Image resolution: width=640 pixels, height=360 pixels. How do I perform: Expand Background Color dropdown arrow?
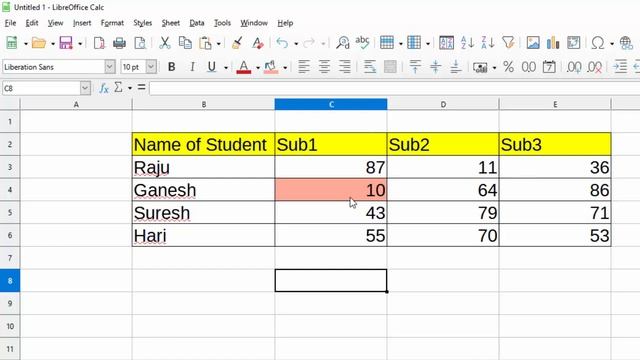[285, 67]
